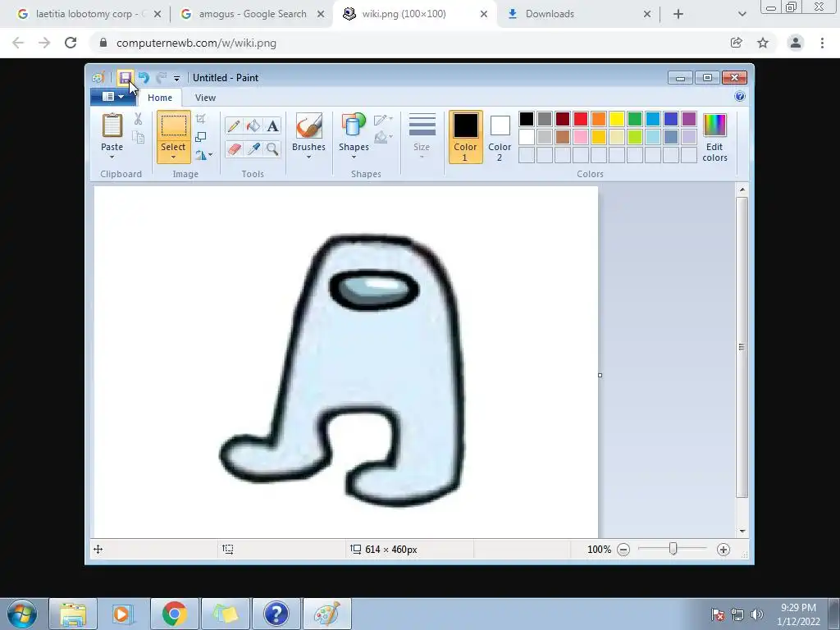
Task: Click the zoom in plus button
Action: pos(724,550)
